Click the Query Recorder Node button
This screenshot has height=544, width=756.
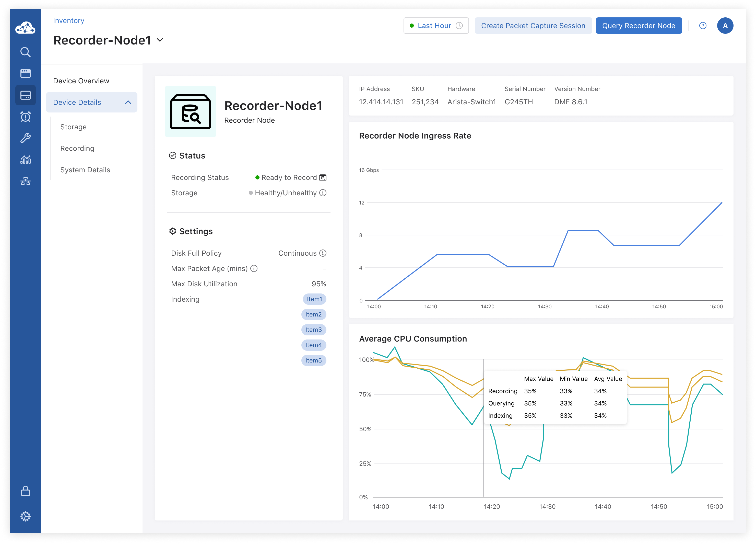tap(639, 26)
